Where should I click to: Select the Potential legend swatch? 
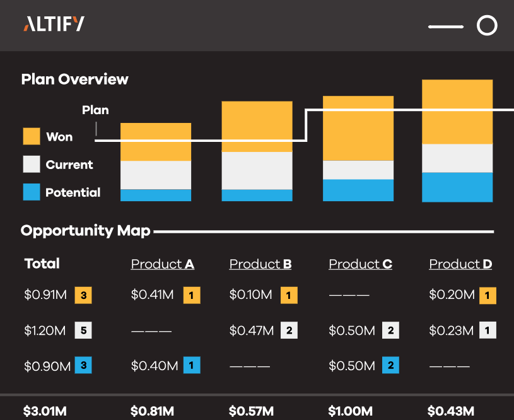pyautogui.click(x=32, y=192)
